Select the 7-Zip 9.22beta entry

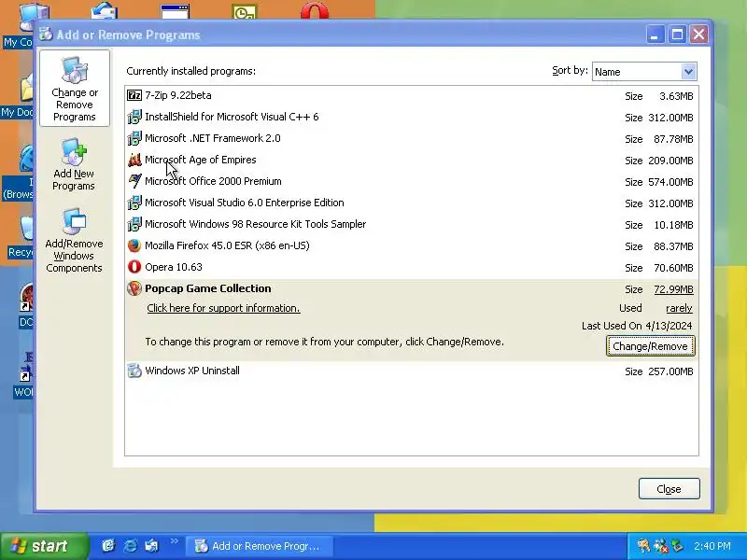(x=412, y=95)
